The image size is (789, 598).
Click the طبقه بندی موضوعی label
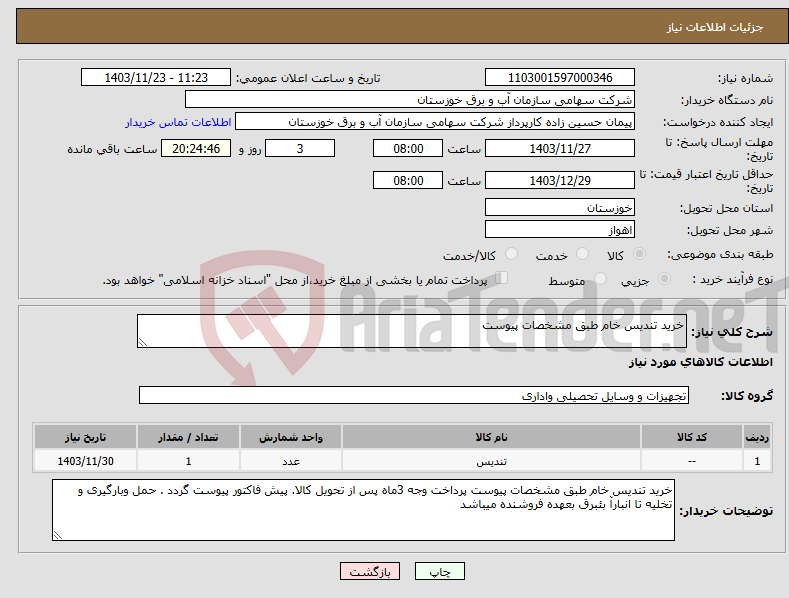pos(720,255)
